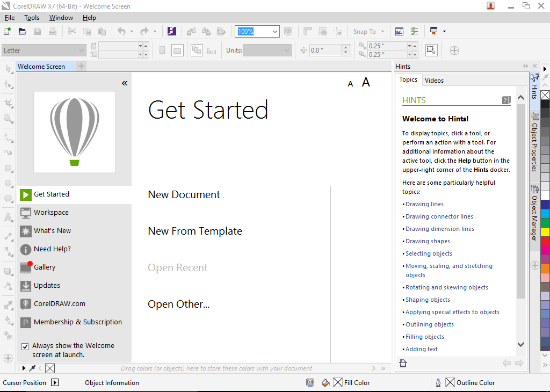Click the user sign-in icon
Screen dimensions: 550x392
490,6
